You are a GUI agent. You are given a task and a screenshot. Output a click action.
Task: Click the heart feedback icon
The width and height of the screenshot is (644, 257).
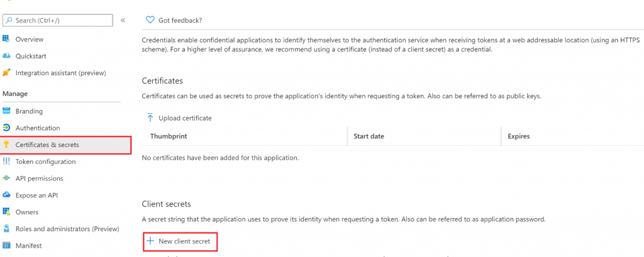(x=150, y=19)
